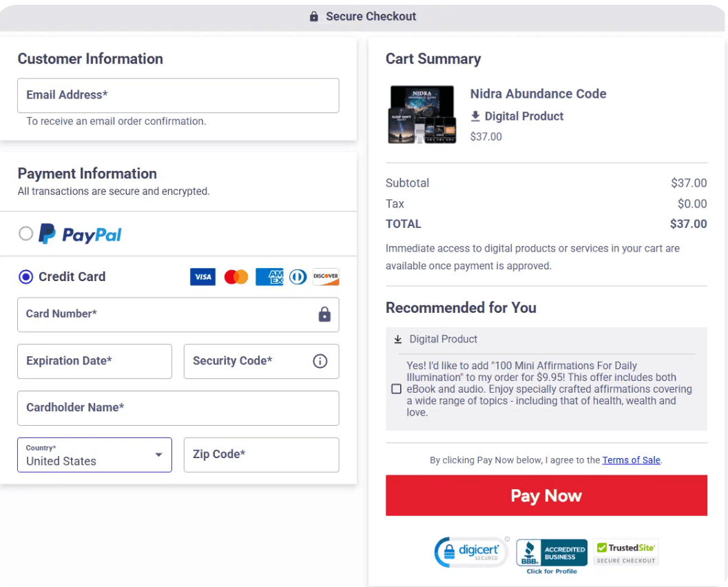
Task: Click the Visa card icon
Action: (x=202, y=276)
